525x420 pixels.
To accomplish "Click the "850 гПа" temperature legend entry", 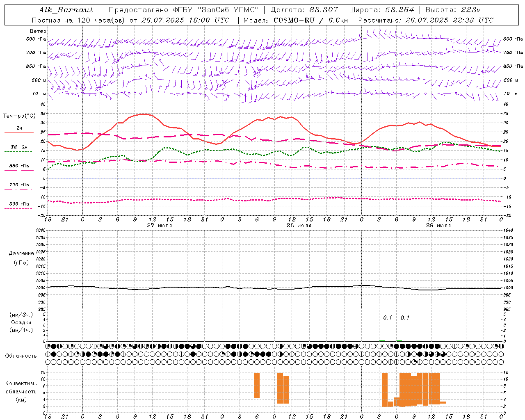I will coord(19,166).
